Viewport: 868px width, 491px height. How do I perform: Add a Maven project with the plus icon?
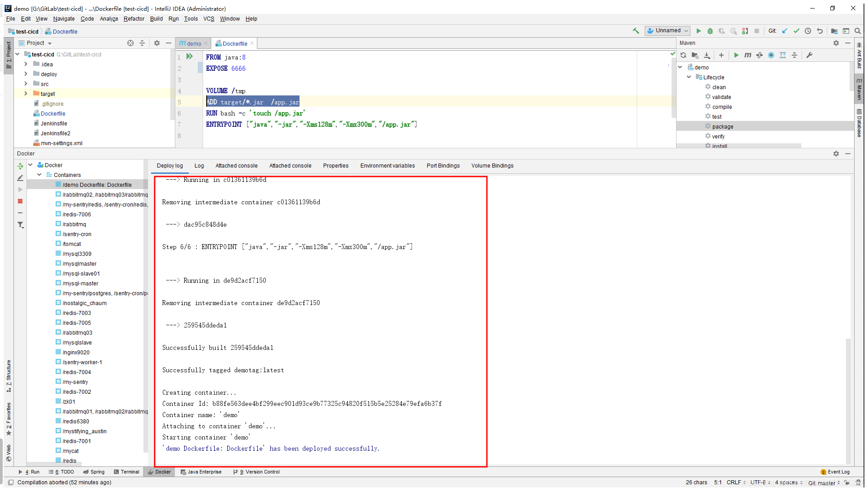pos(721,55)
